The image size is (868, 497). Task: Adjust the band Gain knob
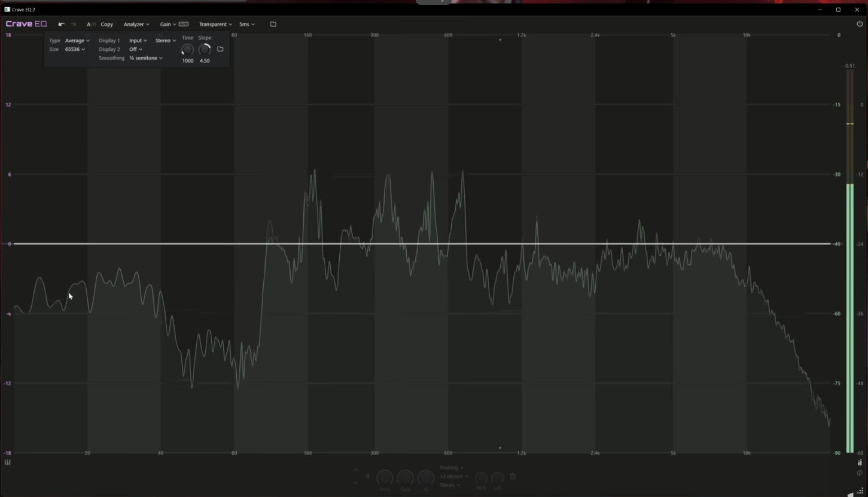click(x=405, y=478)
